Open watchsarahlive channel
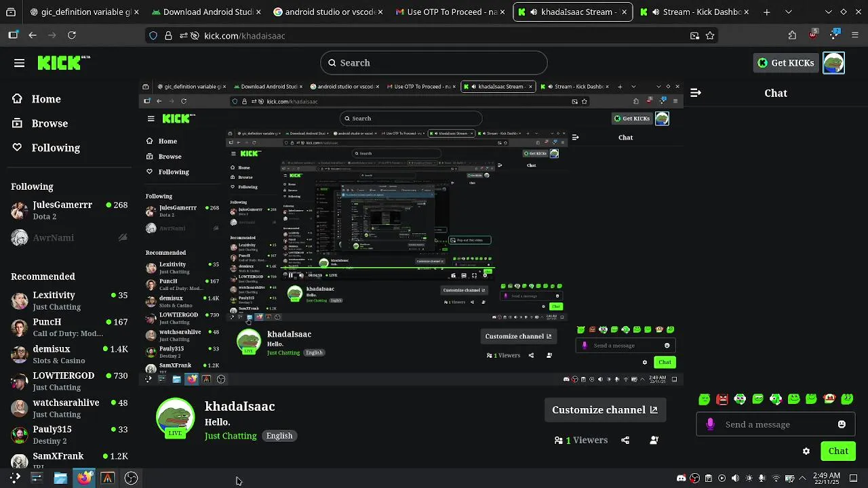Viewport: 868px width, 488px height. 69,408
